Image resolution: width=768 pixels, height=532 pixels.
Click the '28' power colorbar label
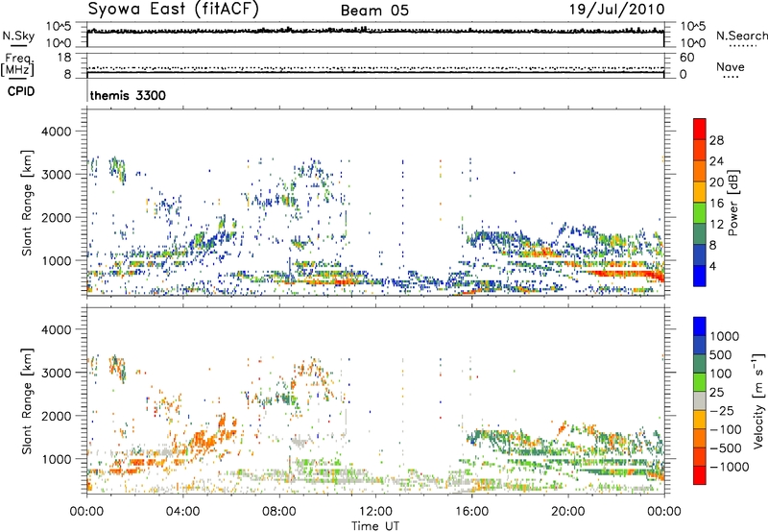tap(716, 140)
